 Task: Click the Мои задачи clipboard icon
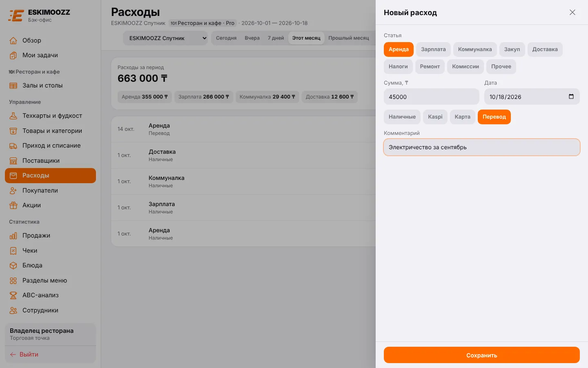pos(13,55)
